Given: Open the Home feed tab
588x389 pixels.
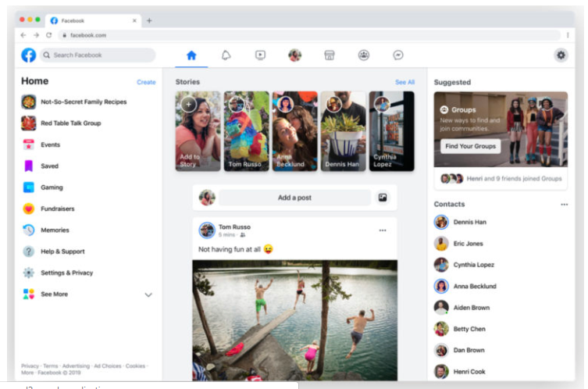Looking at the screenshot, I should [191, 55].
